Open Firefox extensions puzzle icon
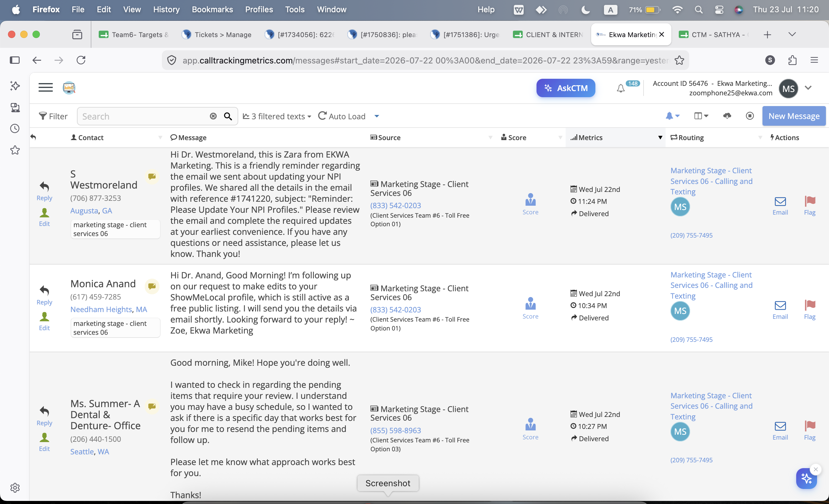829x504 pixels. 792,60
